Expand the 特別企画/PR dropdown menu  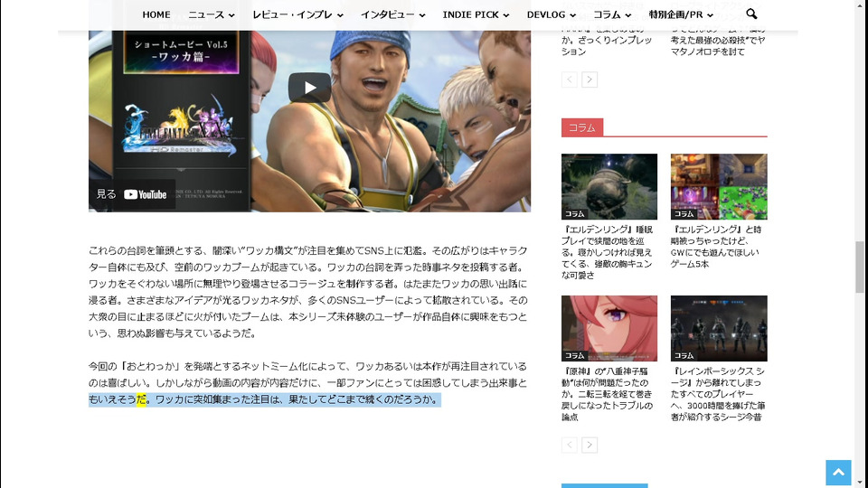(680, 15)
